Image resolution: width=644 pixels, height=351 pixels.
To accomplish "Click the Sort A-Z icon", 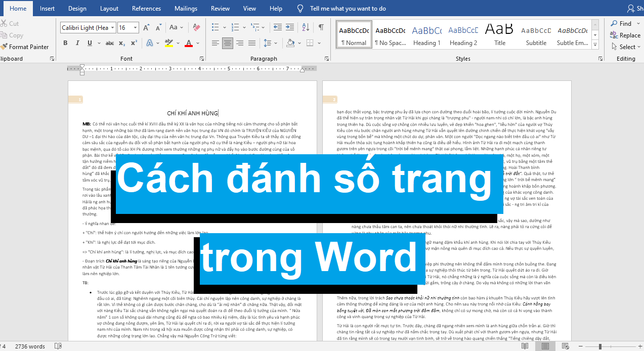I will tap(306, 27).
